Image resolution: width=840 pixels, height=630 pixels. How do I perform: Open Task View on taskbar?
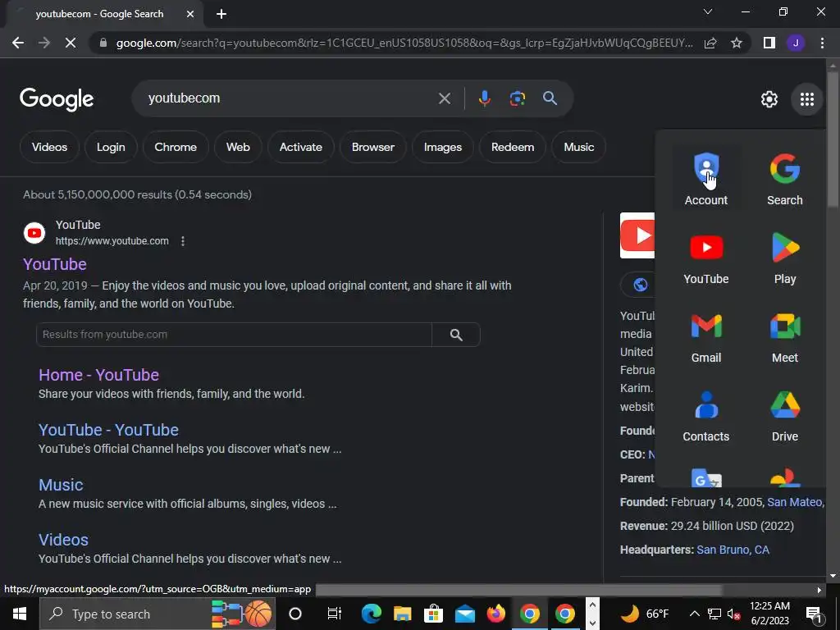[x=335, y=614]
